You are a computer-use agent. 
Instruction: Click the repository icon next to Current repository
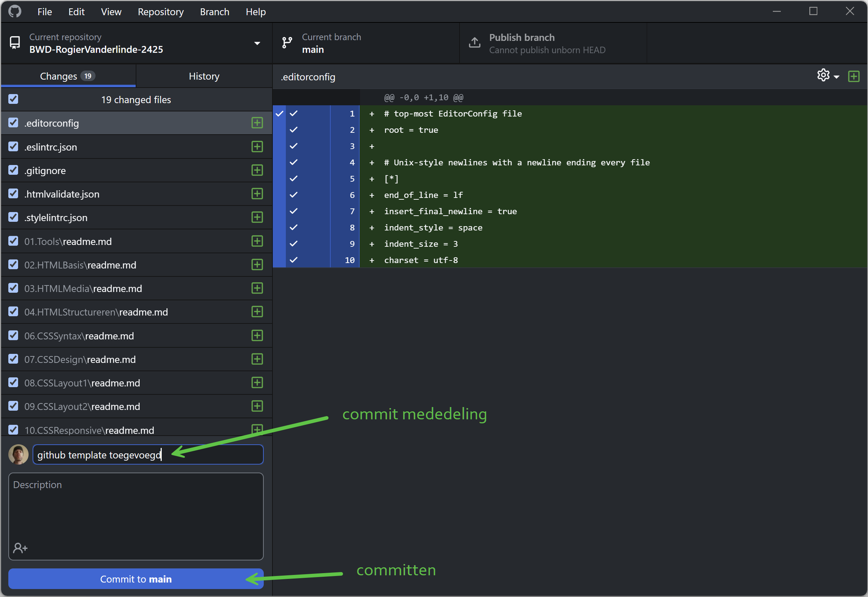15,43
